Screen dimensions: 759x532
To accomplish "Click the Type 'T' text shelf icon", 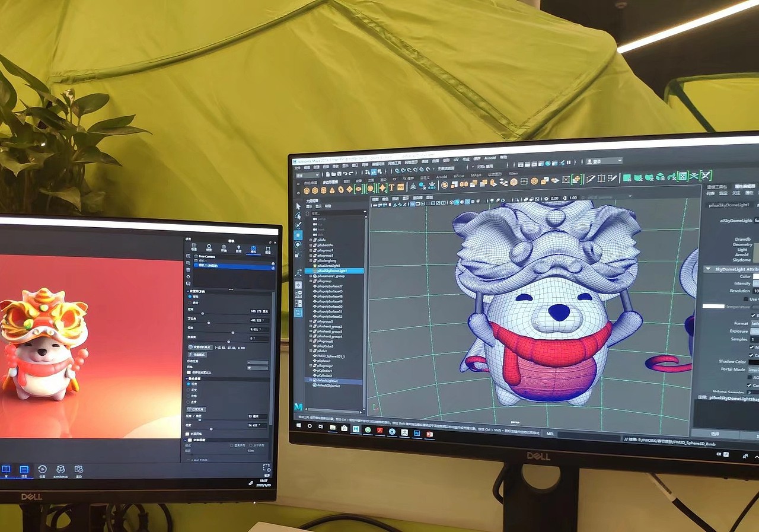I will (x=391, y=187).
